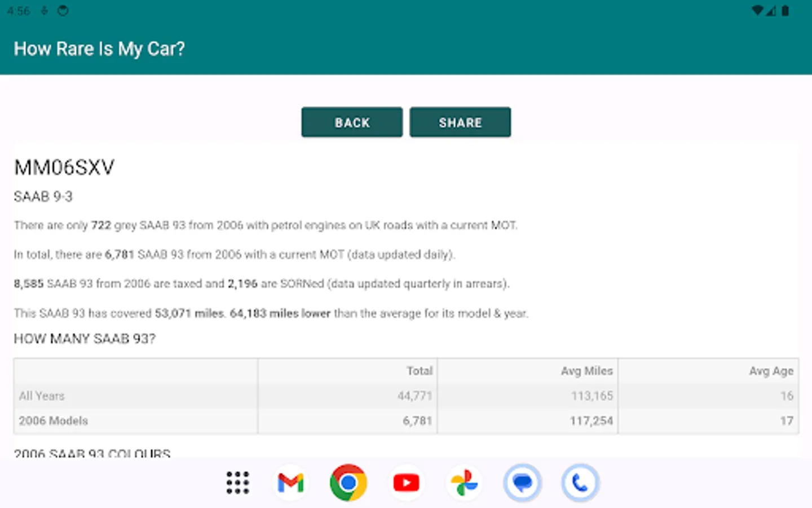Tap the sentence with 6,781 current MOT total
This screenshot has width=812, height=508.
235,255
